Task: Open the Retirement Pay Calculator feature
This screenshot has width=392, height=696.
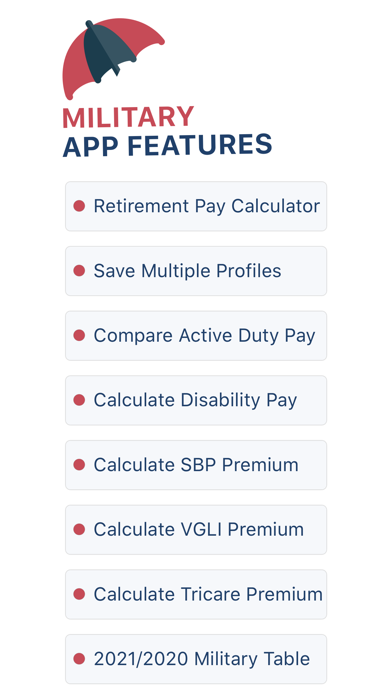Action: coord(196,206)
